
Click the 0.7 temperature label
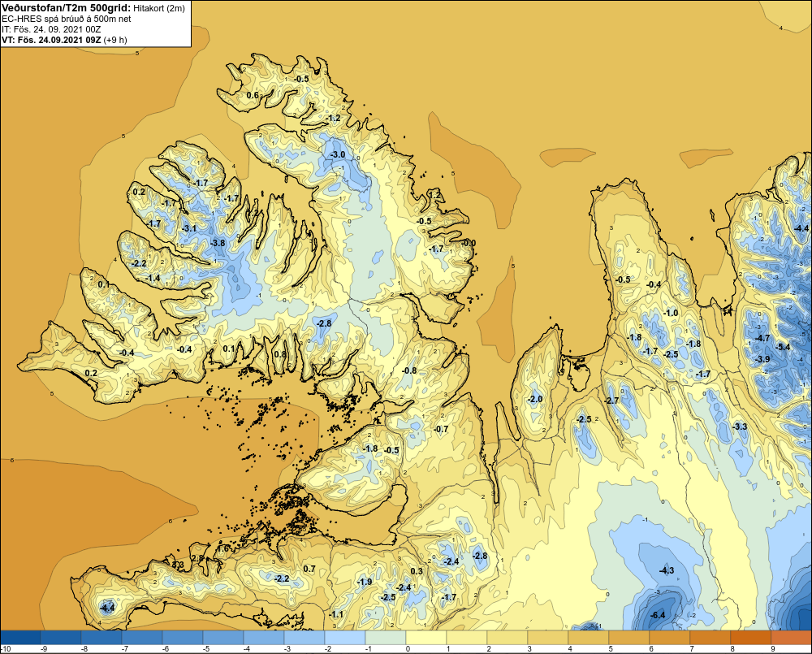click(x=309, y=569)
